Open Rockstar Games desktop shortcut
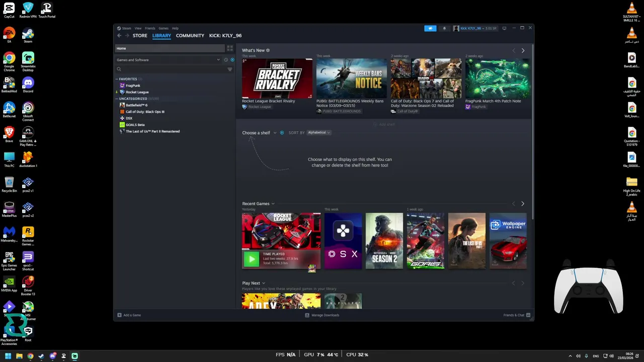The width and height of the screenshot is (644, 362). (x=28, y=235)
